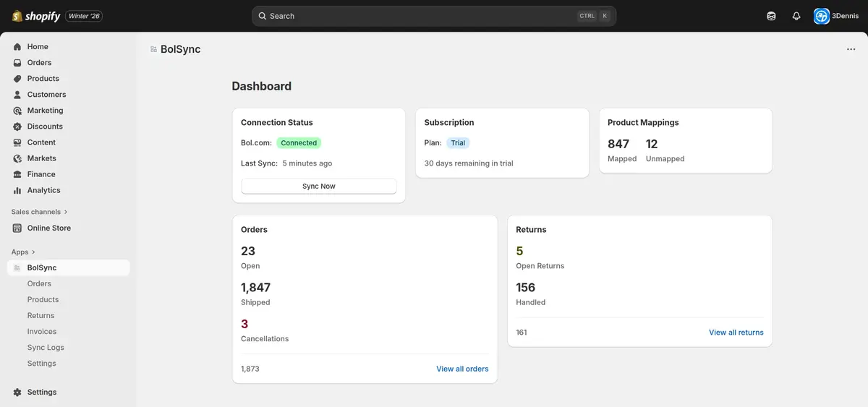Open the Sidekick icon beside the bell
The height and width of the screenshot is (407, 868).
[771, 16]
